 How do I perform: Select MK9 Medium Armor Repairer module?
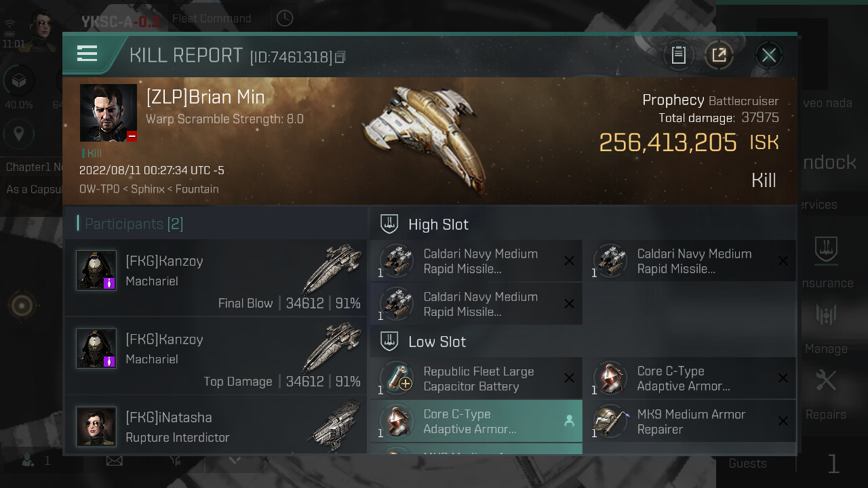click(x=690, y=421)
